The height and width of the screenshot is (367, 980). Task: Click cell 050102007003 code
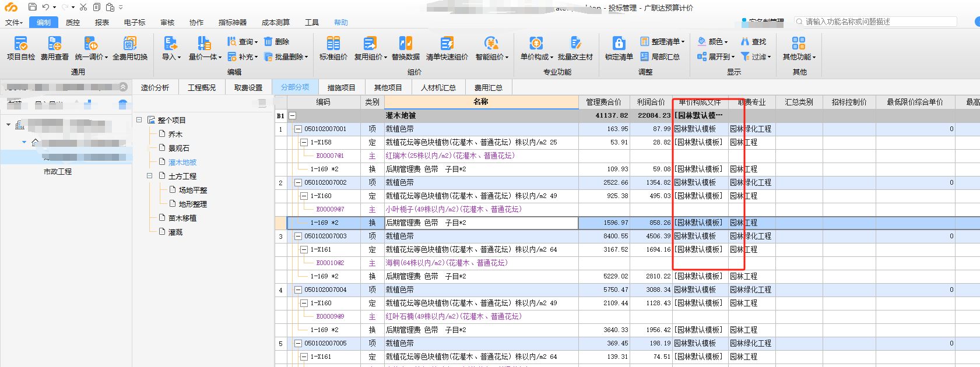pos(325,237)
